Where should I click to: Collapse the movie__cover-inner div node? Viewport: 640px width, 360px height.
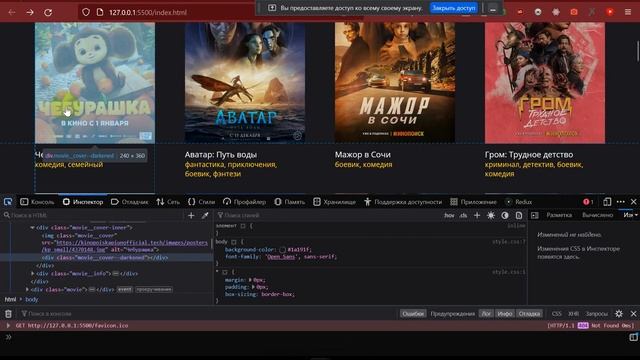pyautogui.click(x=32, y=228)
